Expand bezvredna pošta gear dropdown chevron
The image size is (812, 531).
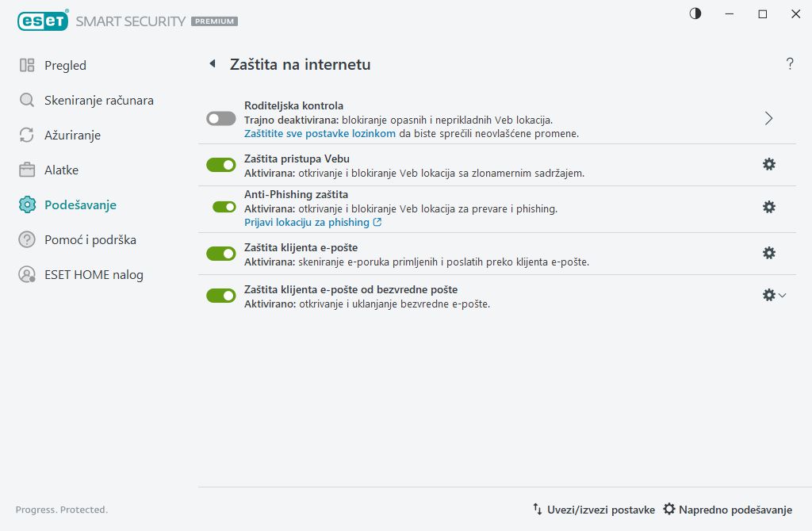click(x=781, y=294)
